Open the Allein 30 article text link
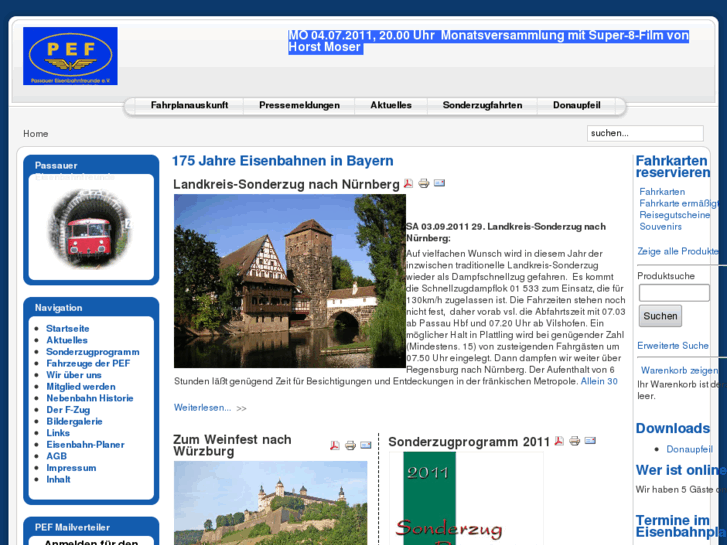 (599, 381)
